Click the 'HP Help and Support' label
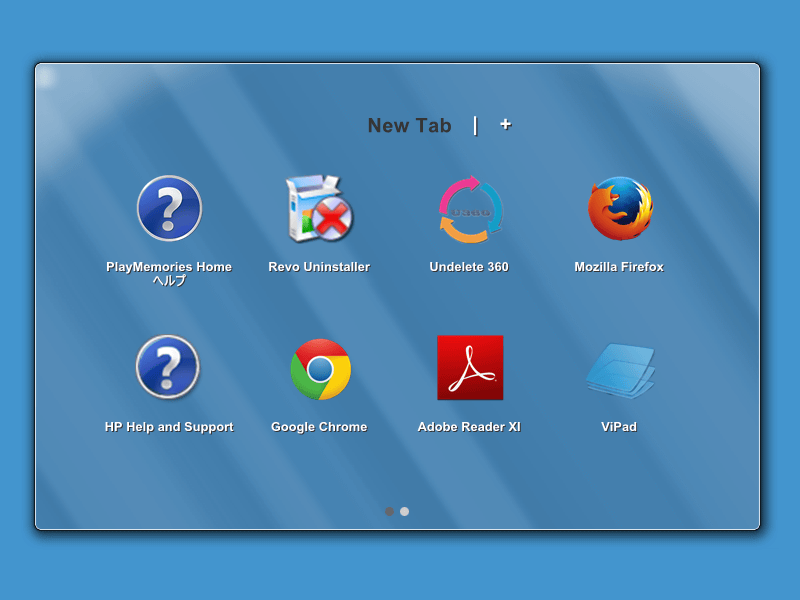Viewport: 800px width, 600px height. pos(169,427)
